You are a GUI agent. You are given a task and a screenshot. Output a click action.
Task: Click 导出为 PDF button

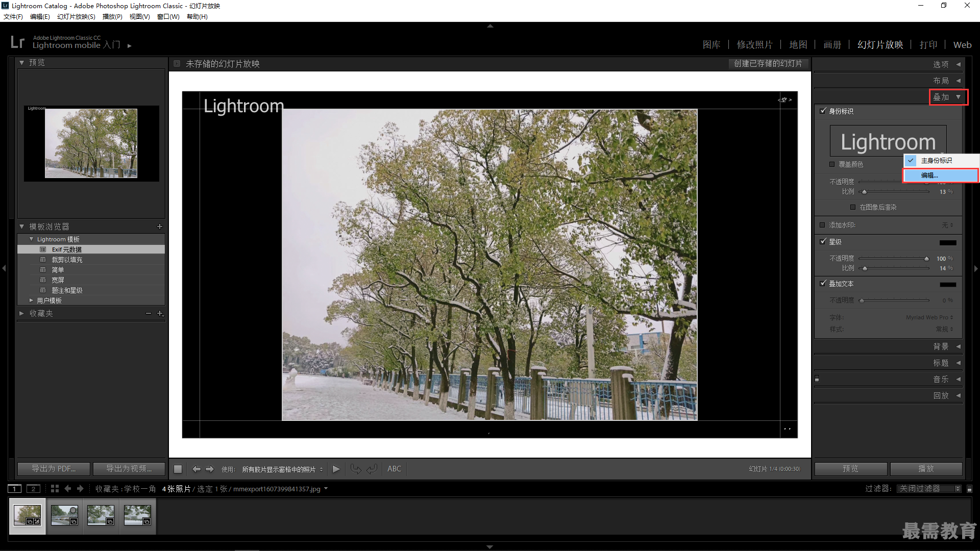click(54, 468)
